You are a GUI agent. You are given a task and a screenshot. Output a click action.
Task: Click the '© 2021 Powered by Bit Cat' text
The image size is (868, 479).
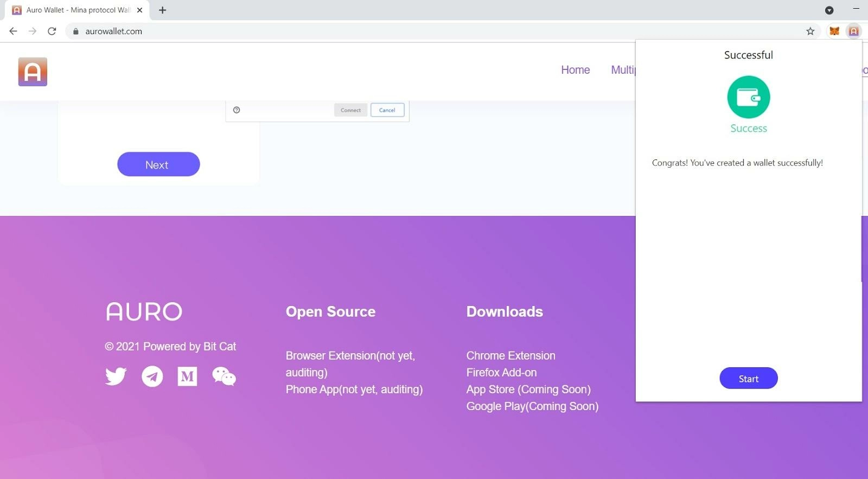coord(170,347)
